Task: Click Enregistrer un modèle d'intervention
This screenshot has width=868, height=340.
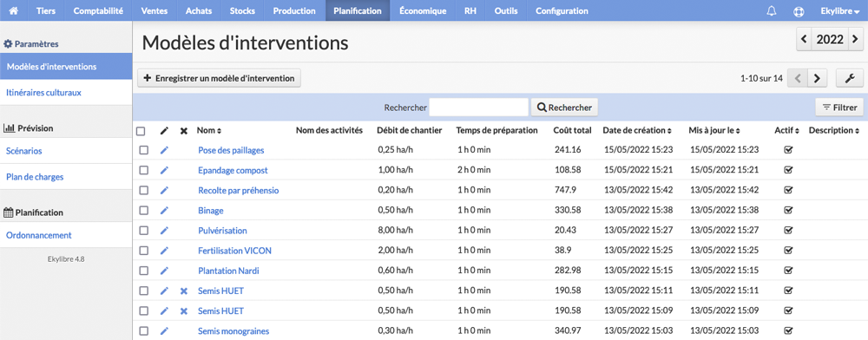Action: pos(220,79)
